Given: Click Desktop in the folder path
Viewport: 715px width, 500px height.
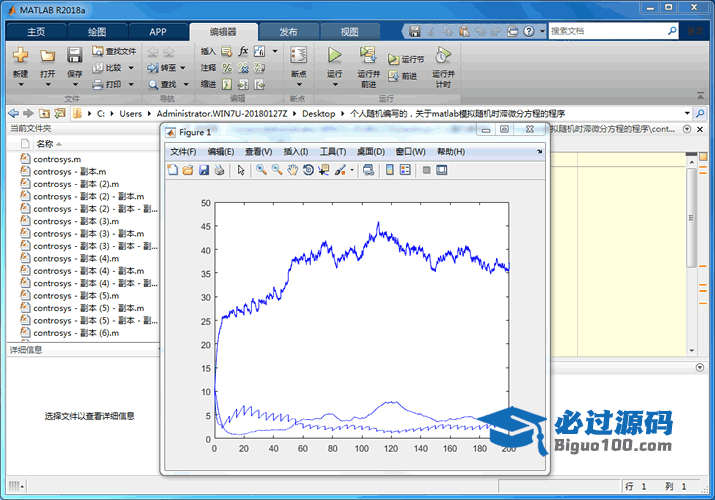Looking at the screenshot, I should [x=318, y=113].
